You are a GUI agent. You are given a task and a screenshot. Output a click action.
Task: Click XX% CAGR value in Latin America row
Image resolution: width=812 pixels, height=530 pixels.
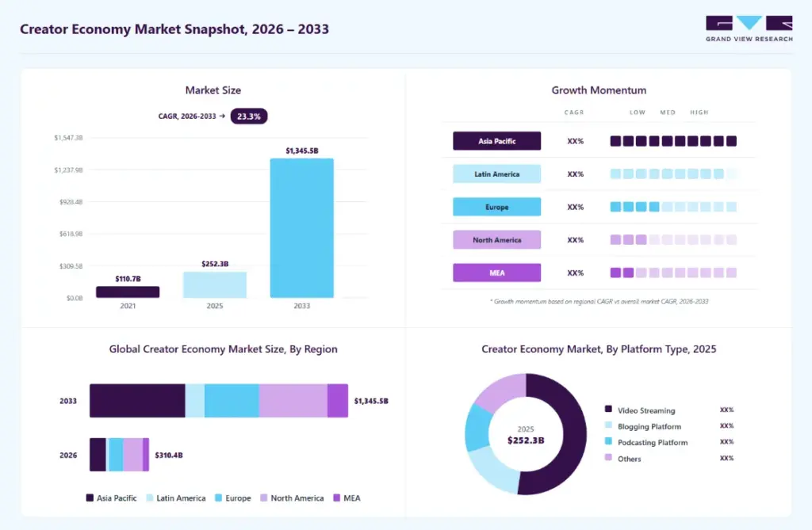576,174
